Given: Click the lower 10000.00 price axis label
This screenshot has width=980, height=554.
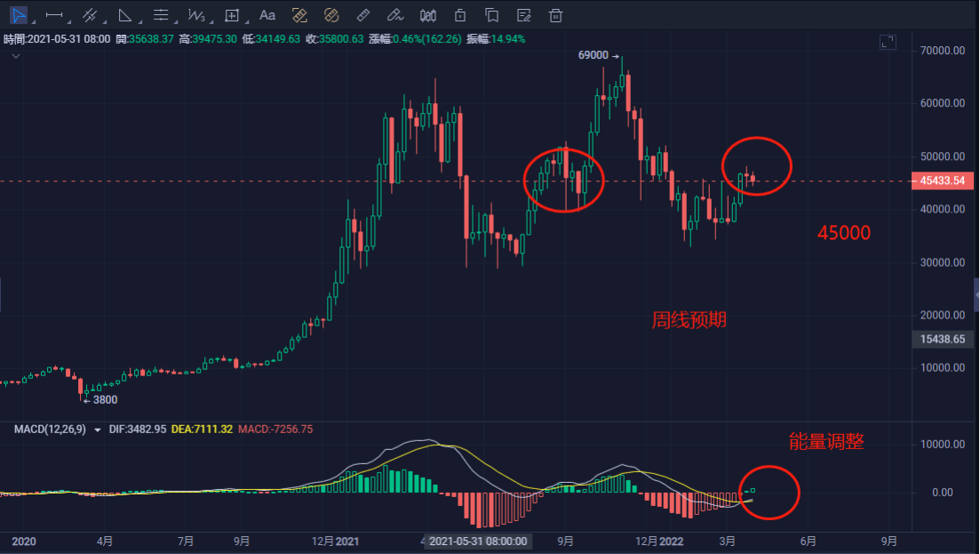Looking at the screenshot, I should point(943,367).
